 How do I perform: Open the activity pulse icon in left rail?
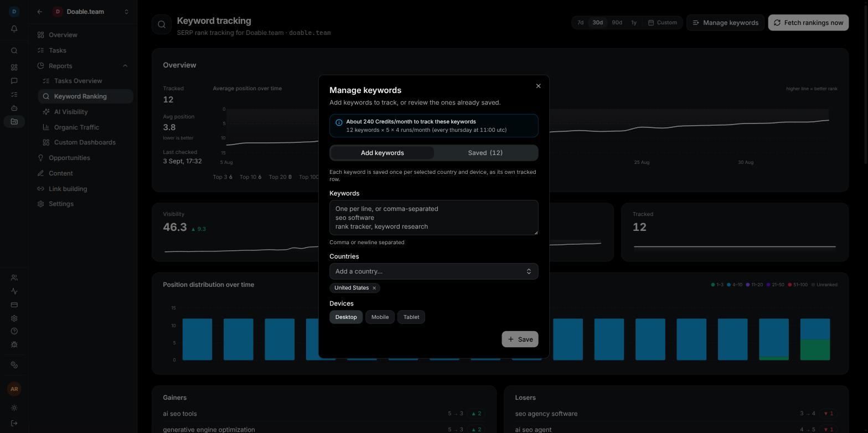[14, 291]
